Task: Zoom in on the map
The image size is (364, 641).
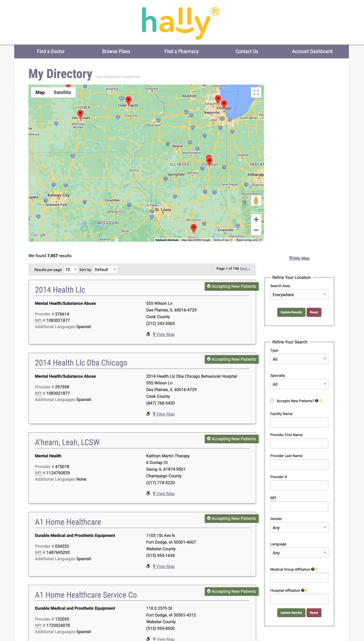Action: 256,220
